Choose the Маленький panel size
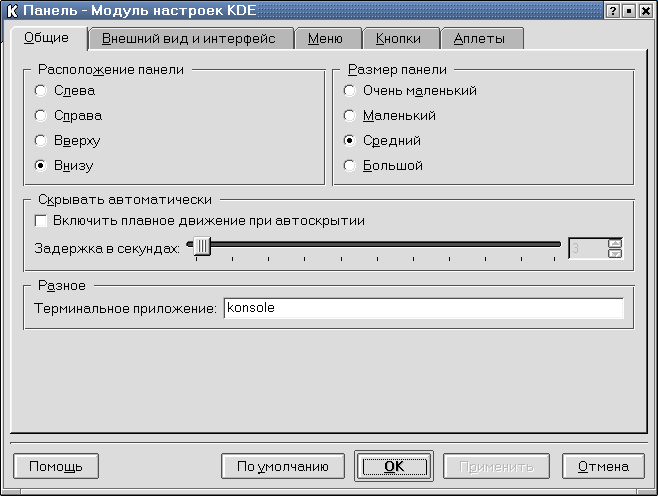This screenshot has height=496, width=658. 349,116
